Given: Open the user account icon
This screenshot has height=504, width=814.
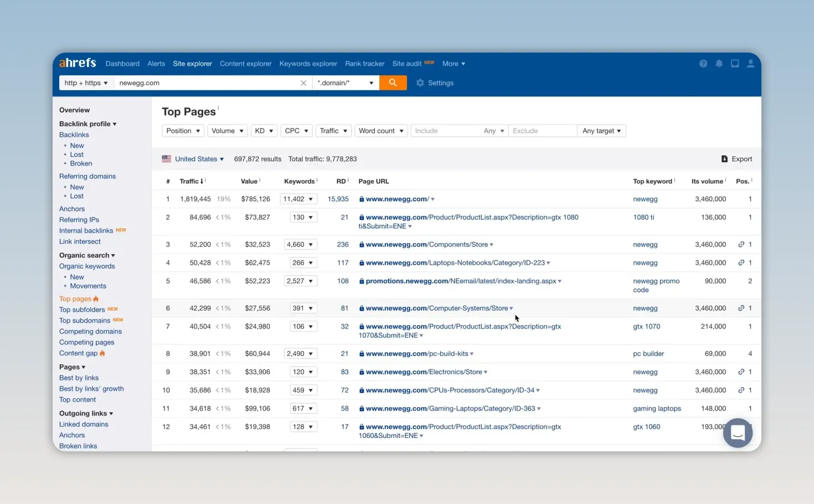Looking at the screenshot, I should 751,64.
